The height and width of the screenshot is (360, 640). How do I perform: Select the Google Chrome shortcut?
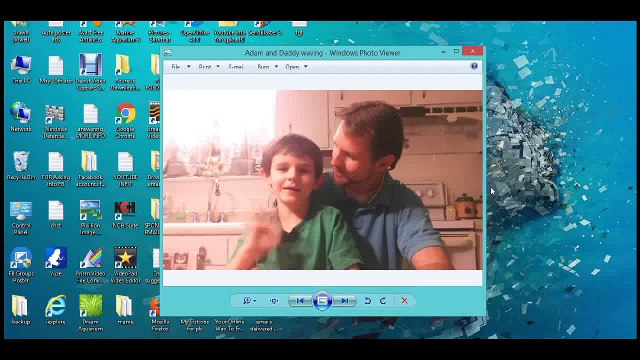pyautogui.click(x=125, y=120)
